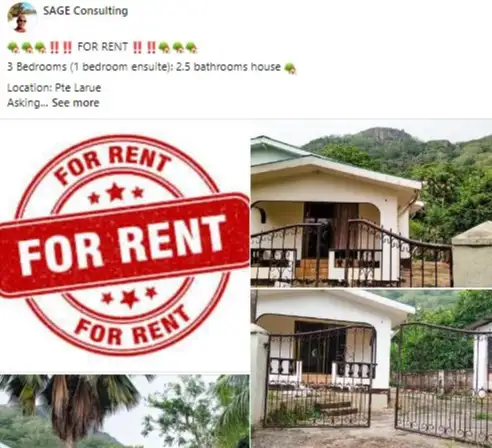Visit the SAGE Consulting page name link

click(x=85, y=11)
